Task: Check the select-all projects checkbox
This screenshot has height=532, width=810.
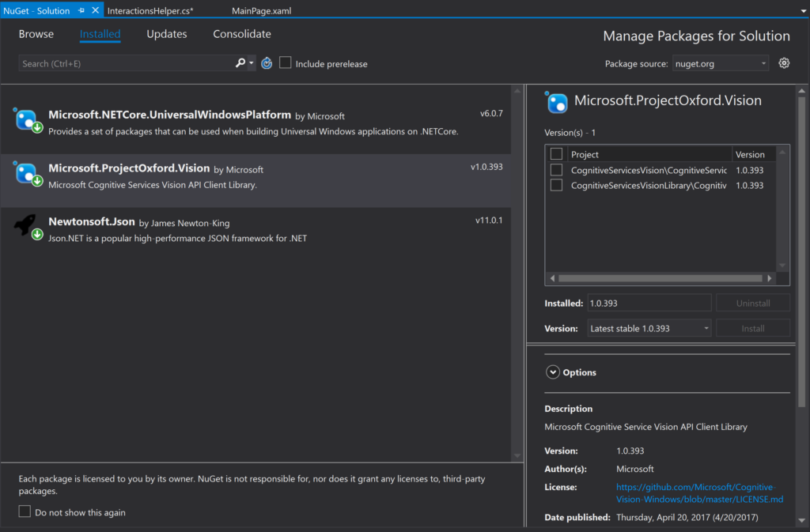Action: (556, 154)
